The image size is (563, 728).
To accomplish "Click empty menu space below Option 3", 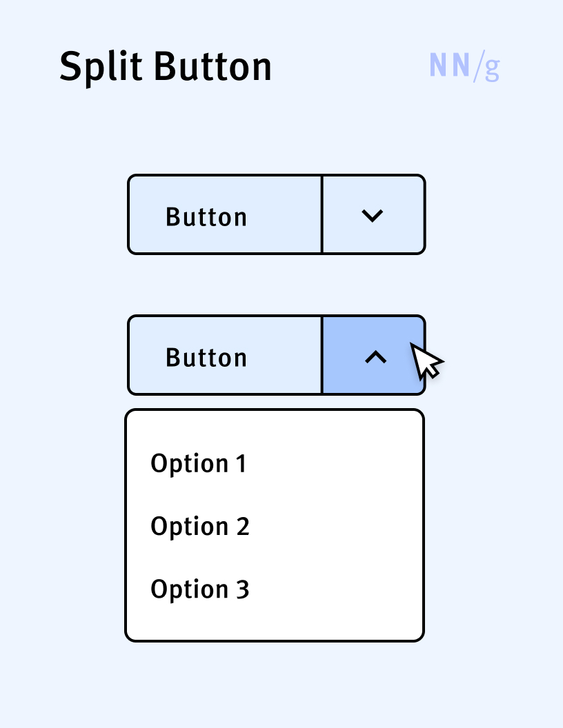I will tap(275, 623).
